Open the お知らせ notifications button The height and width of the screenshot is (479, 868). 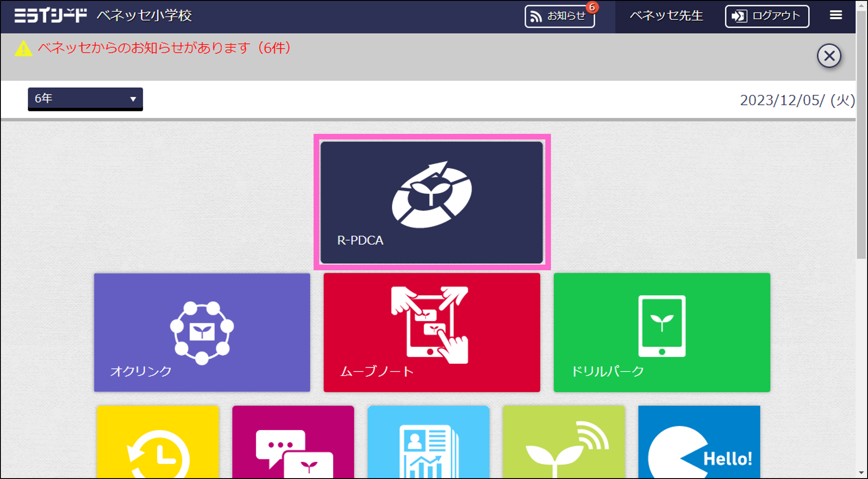tap(560, 16)
